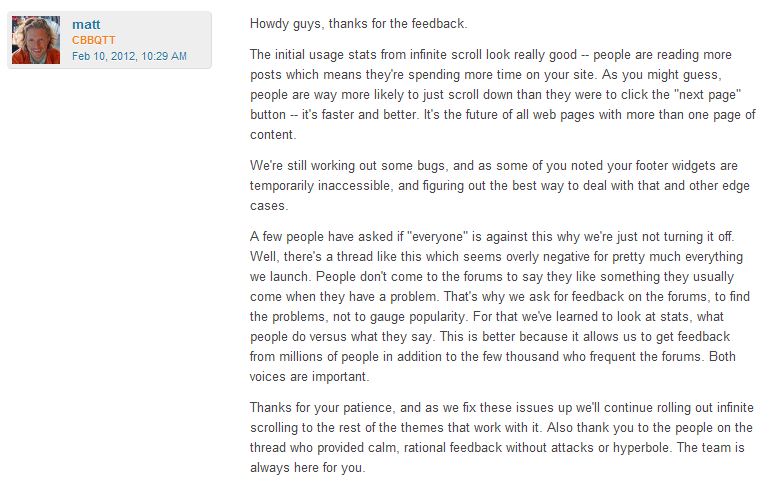Open the "Feb 10, 2012, 10:29 AM" timestamp
Viewport: 769px width, 493px height.
click(x=129, y=56)
